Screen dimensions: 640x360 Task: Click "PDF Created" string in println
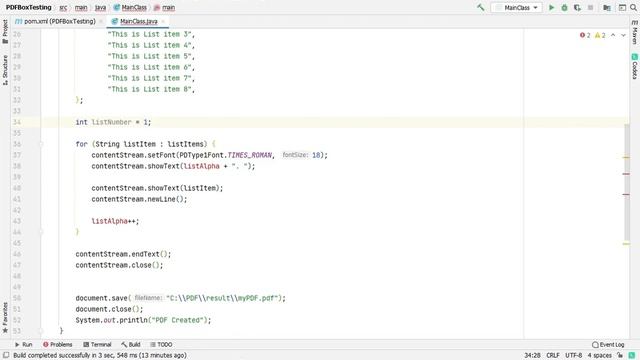tap(178, 320)
